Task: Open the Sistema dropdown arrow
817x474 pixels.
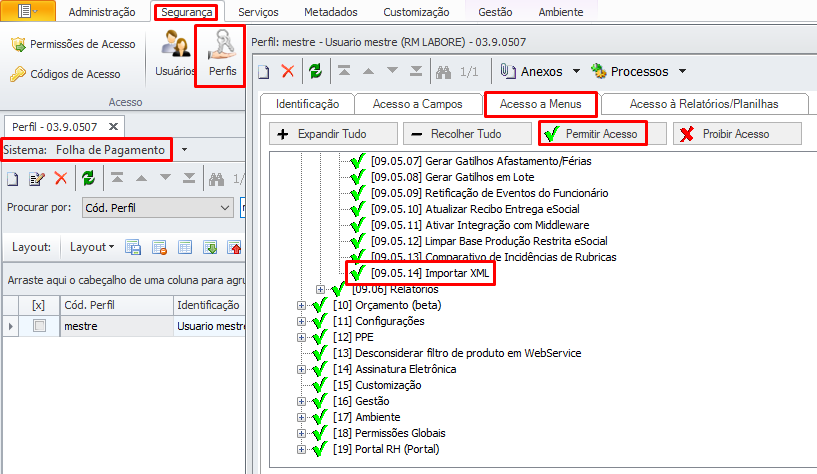Action: tap(184, 150)
